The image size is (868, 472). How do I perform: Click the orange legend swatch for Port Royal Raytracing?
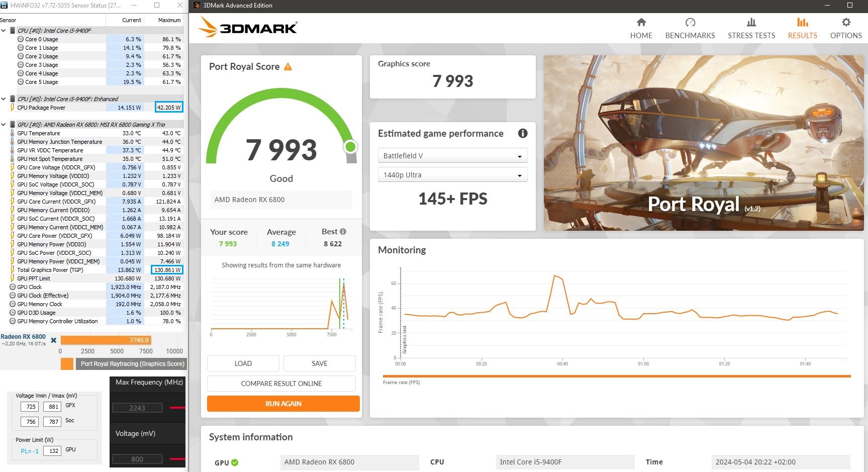67,364
